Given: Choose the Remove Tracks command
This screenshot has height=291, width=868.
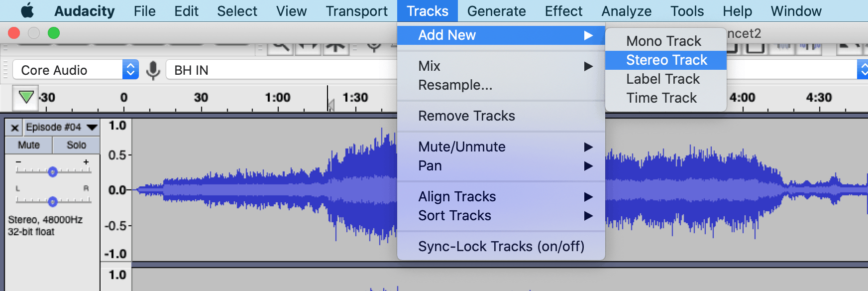Looking at the screenshot, I should [x=466, y=116].
